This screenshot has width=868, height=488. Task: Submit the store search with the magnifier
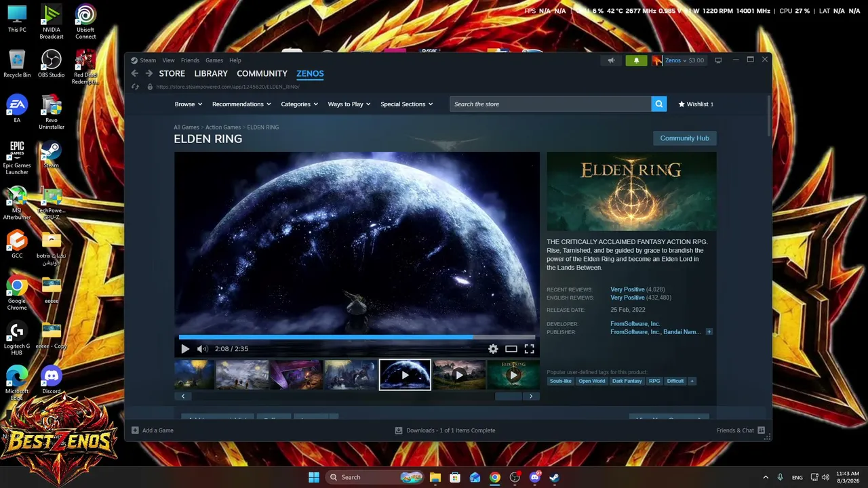[658, 104]
